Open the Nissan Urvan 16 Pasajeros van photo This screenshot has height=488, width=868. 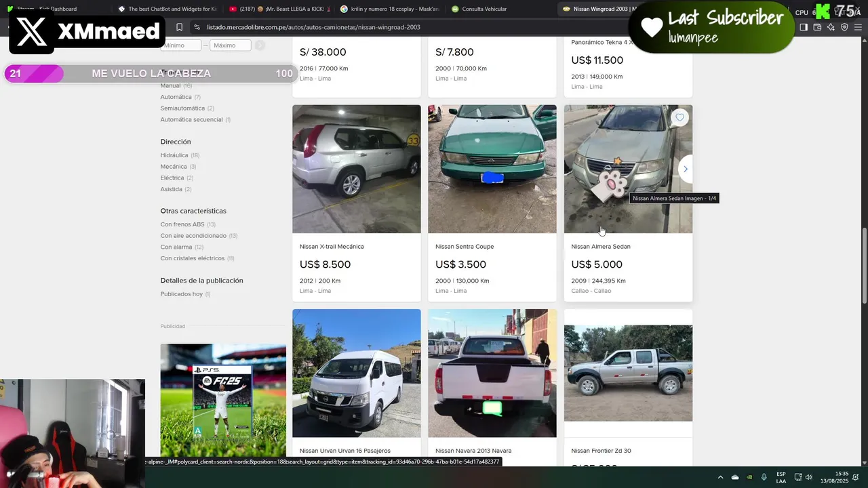click(x=357, y=373)
